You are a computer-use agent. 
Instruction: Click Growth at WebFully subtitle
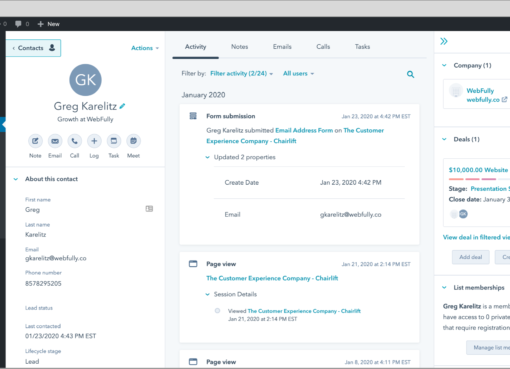[85, 119]
